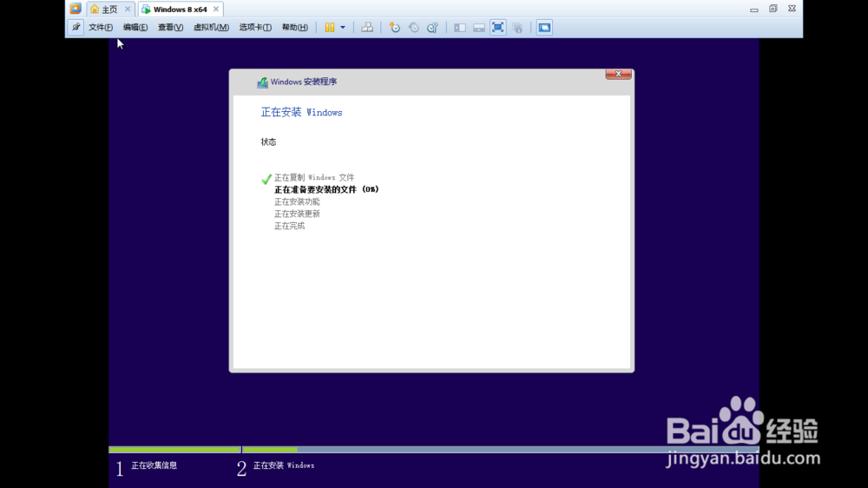Click the 状态 label
Screen dimensions: 868x488
(x=268, y=142)
